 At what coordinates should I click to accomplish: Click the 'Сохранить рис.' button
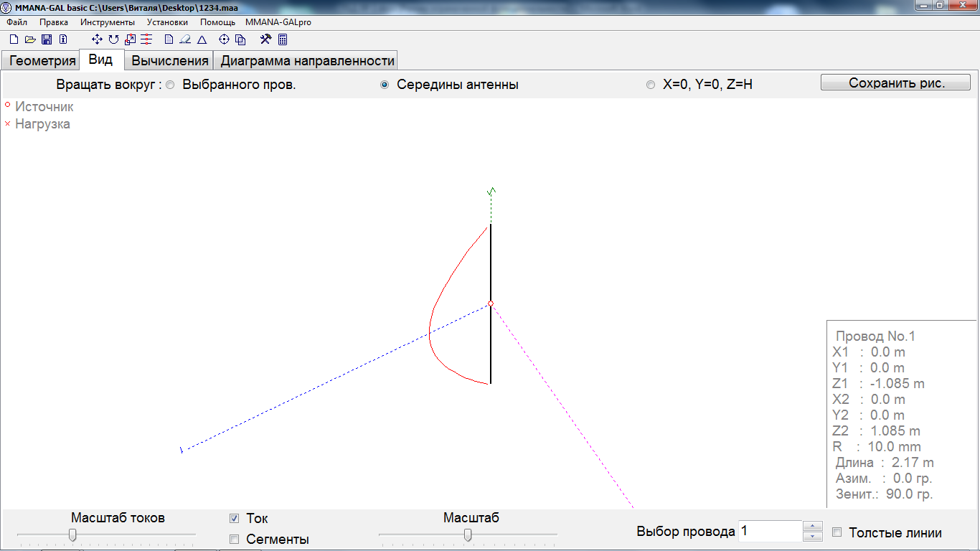click(x=895, y=83)
